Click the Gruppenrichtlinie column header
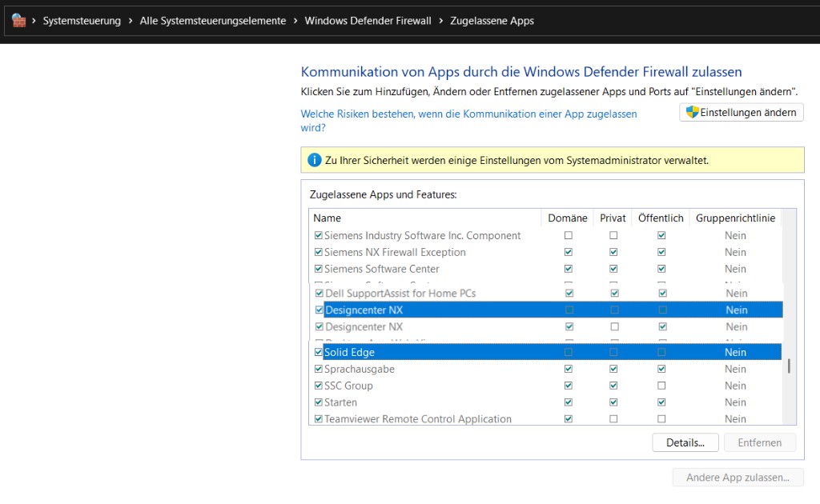Image resolution: width=820 pixels, height=504 pixels. (x=735, y=218)
